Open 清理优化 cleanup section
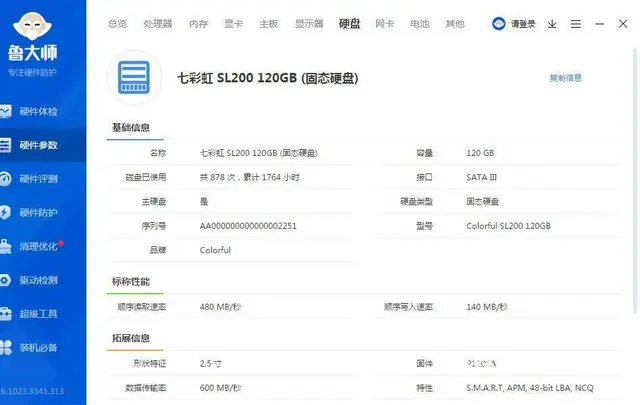Screen dimensions: 640x405 [x=38, y=246]
